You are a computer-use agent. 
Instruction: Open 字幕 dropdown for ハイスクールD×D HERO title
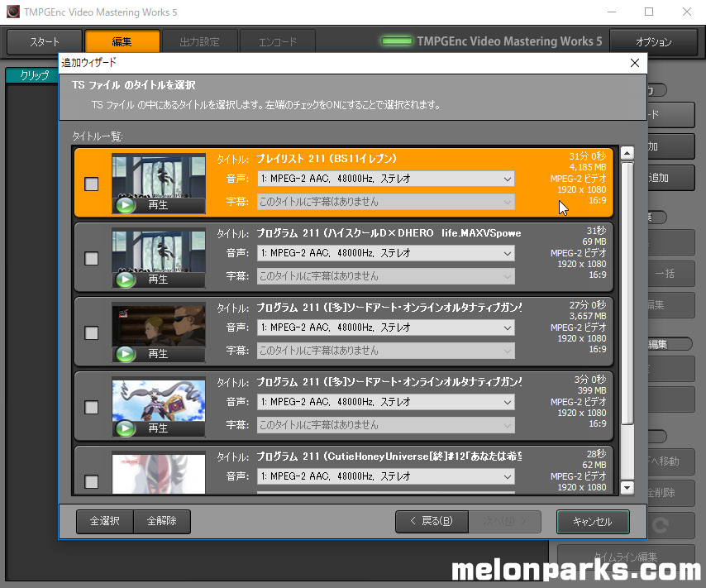[386, 275]
